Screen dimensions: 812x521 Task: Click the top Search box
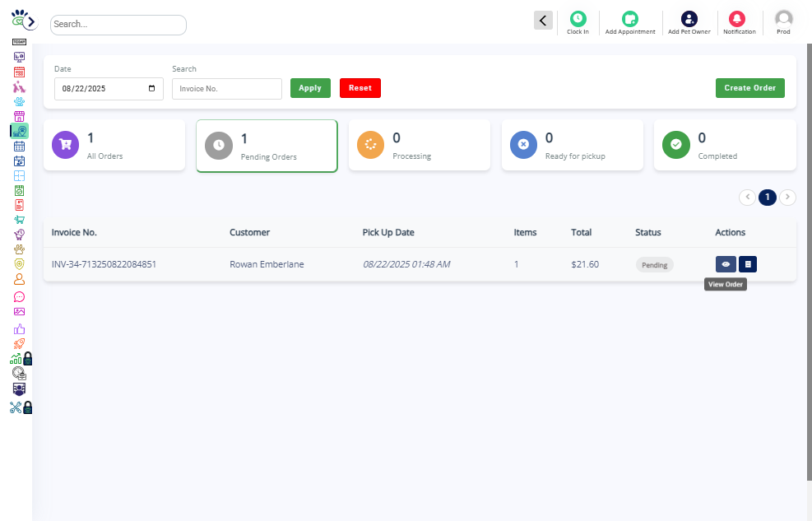tap(118, 25)
